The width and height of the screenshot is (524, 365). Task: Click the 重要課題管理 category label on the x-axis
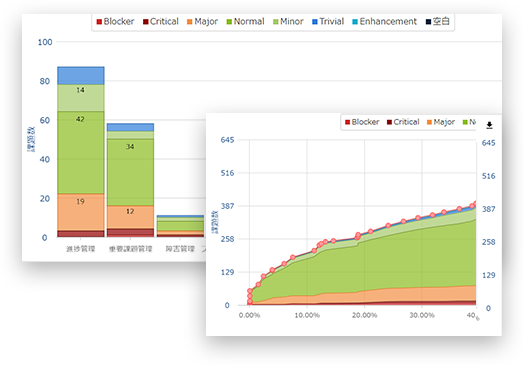130,249
